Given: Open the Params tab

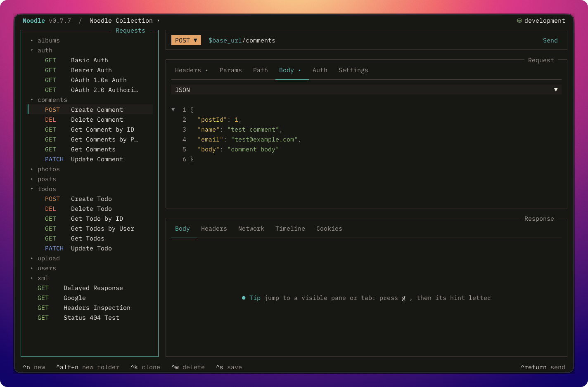Looking at the screenshot, I should [x=231, y=70].
